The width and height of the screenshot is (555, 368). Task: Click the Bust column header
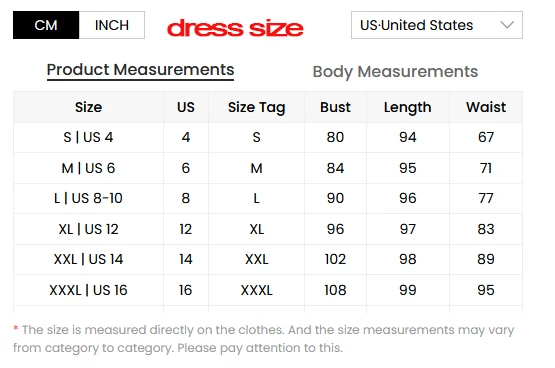tap(335, 107)
